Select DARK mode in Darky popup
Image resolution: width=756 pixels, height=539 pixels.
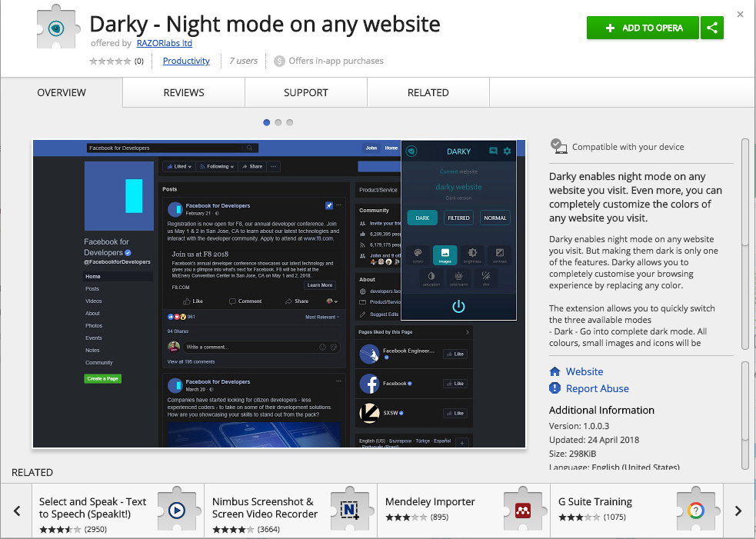tap(422, 218)
